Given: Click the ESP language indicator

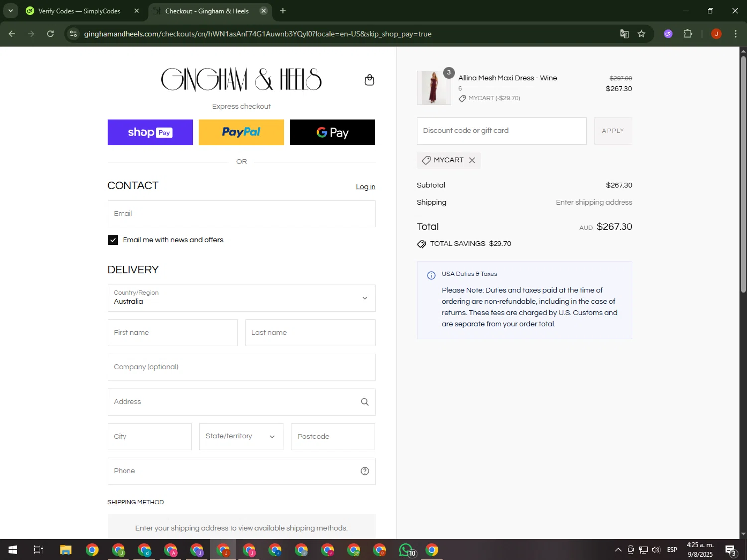Looking at the screenshot, I should [672, 550].
